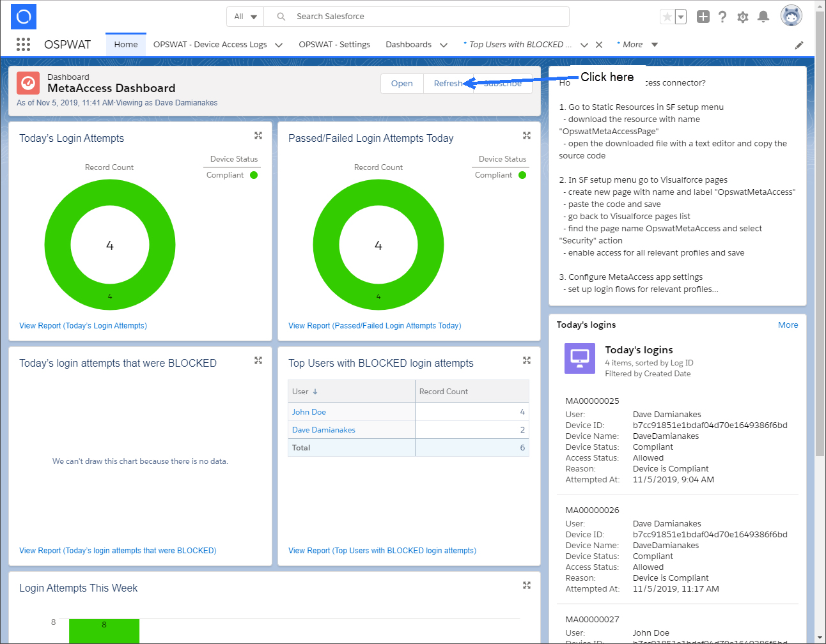The height and width of the screenshot is (644, 826).
Task: Expand the Today's Login Attempts chart
Action: [x=258, y=135]
